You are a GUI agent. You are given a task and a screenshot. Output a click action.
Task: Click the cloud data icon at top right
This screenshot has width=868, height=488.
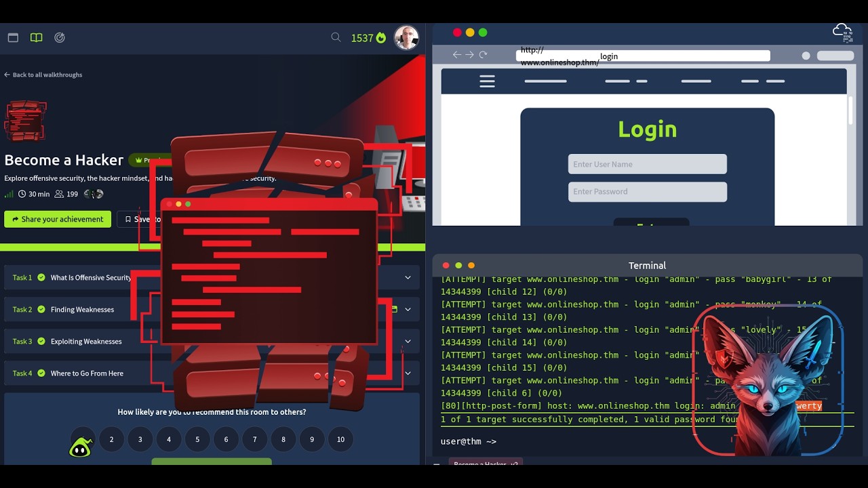coord(842,32)
